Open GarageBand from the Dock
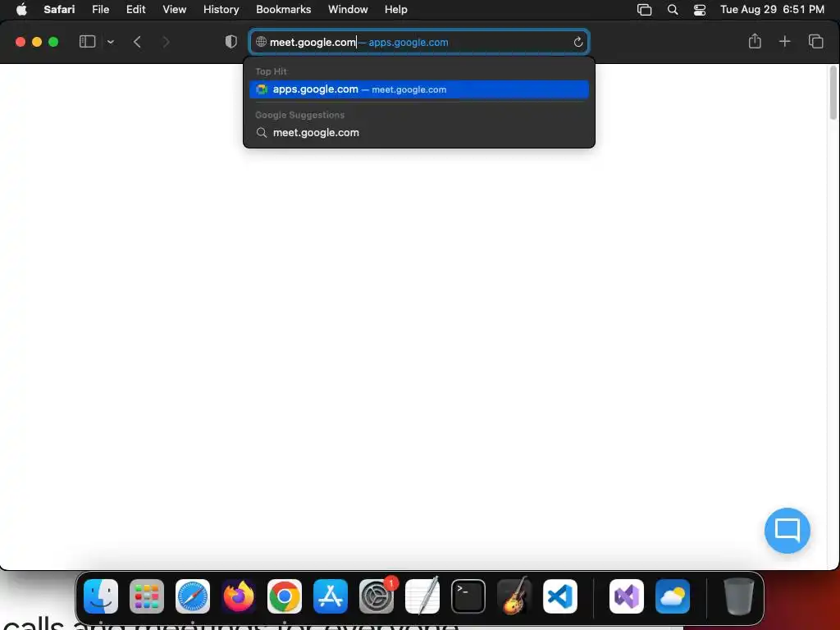 [x=514, y=596]
